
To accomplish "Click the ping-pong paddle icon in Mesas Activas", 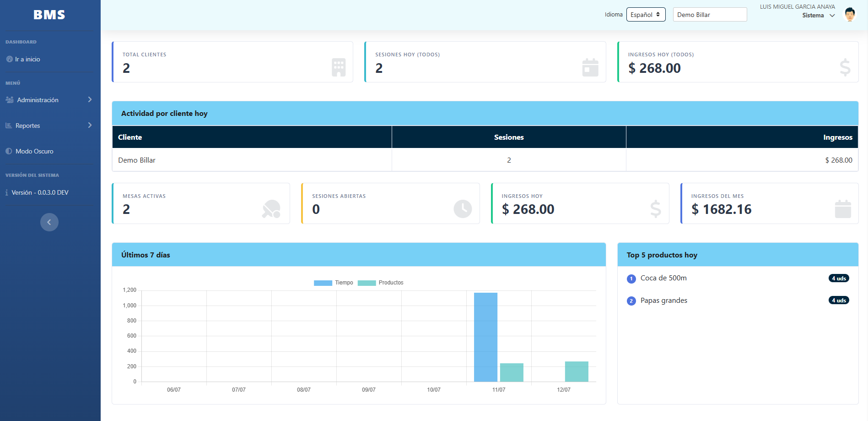I will pyautogui.click(x=271, y=209).
